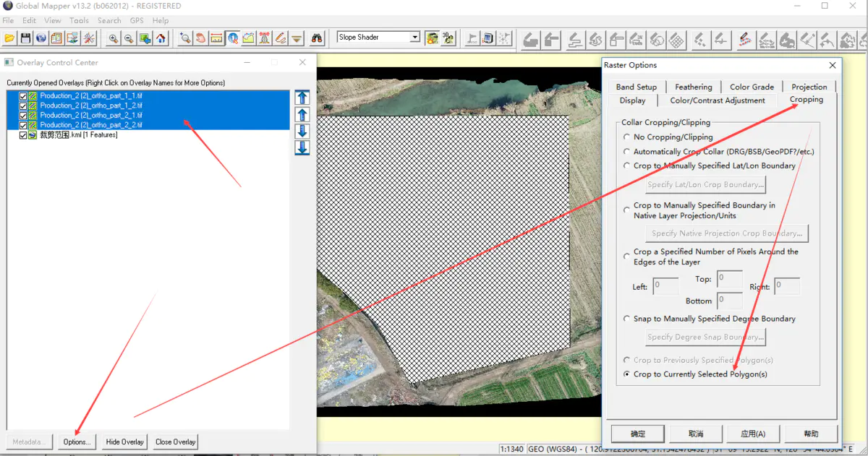
Task: Toggle visibility of ortho_part_1_1.tif layer
Action: pyautogui.click(x=23, y=96)
